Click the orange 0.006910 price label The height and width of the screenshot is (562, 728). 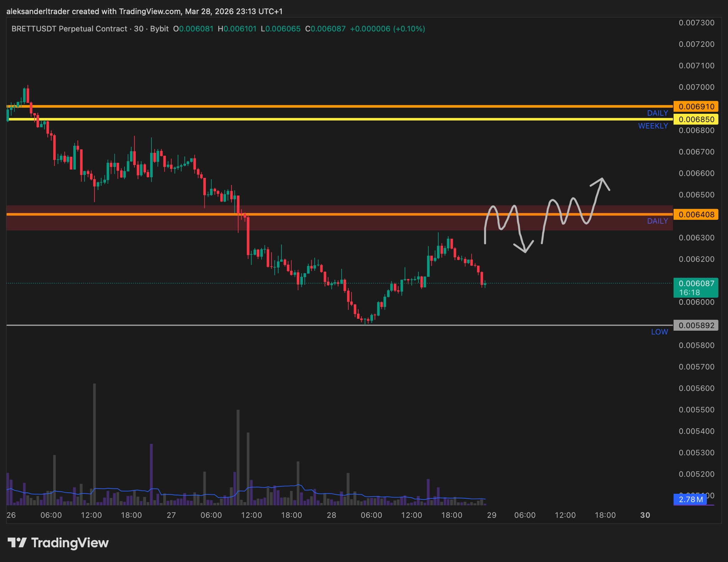click(x=696, y=106)
